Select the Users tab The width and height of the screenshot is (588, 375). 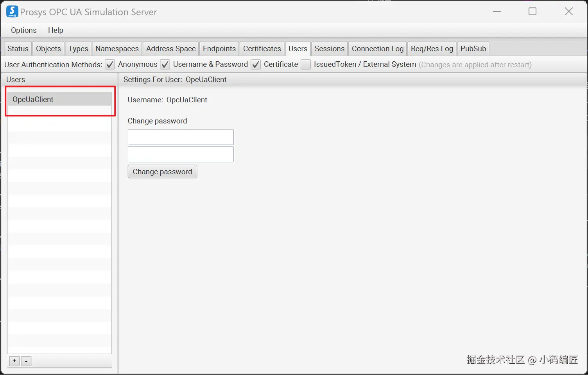(x=298, y=48)
